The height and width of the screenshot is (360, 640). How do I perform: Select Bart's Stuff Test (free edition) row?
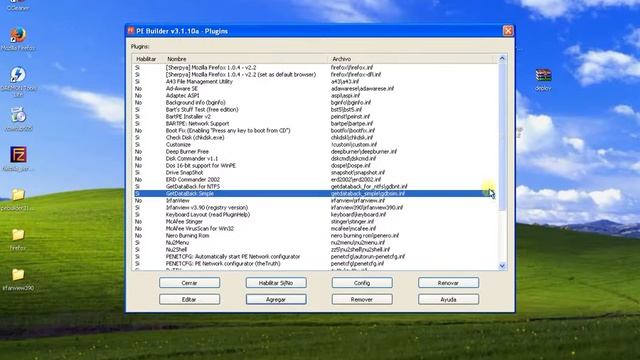316,109
